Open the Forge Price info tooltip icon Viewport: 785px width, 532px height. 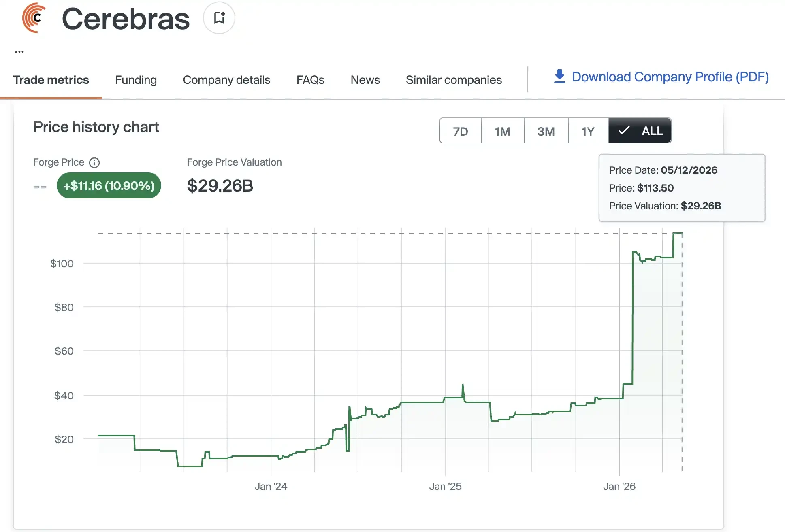[x=94, y=162]
